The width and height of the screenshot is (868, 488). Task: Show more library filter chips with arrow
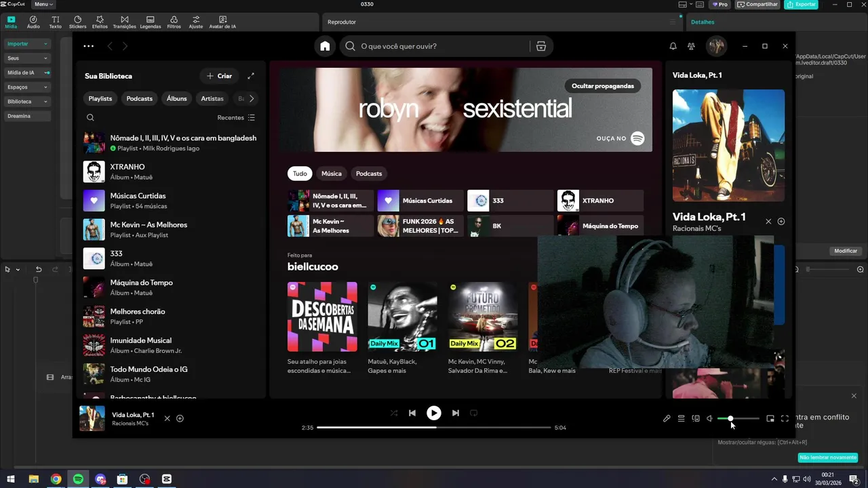[x=252, y=99]
